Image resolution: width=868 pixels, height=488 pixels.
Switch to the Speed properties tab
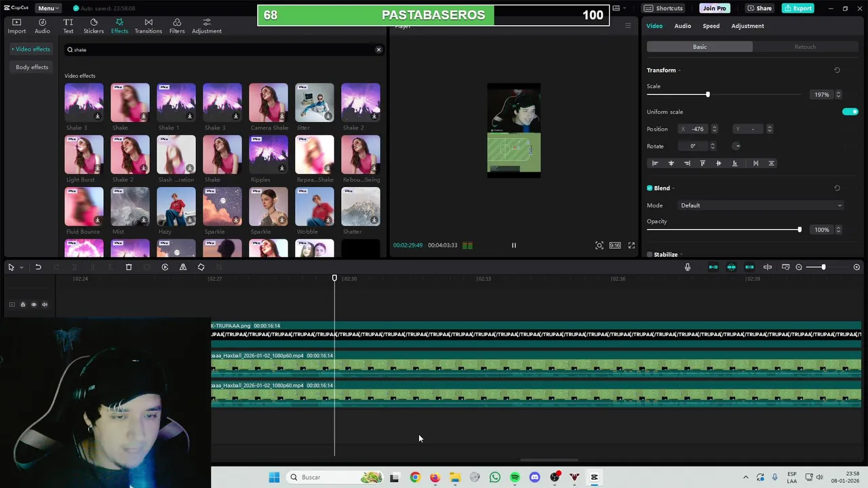click(x=711, y=26)
